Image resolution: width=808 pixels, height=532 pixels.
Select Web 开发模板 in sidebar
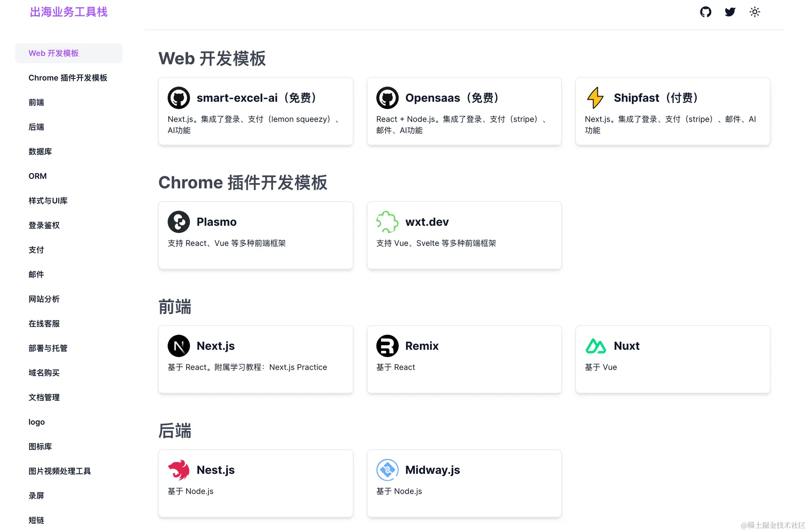[69, 53]
